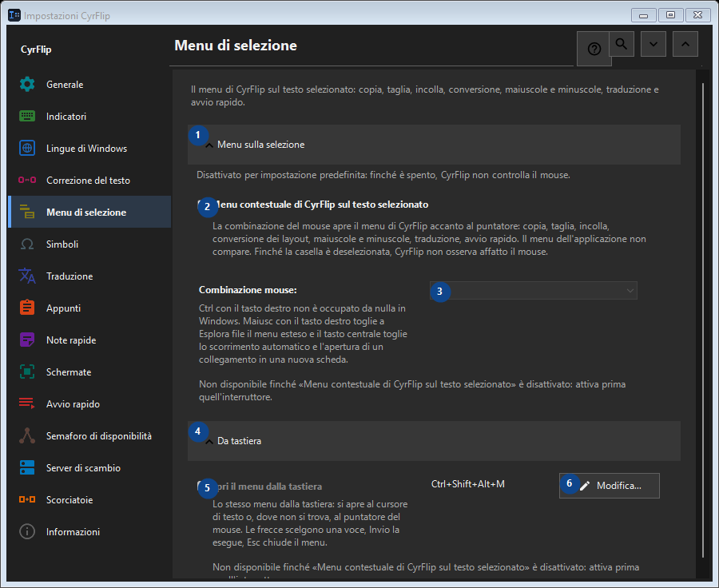Open the Combinazione mouse dropdown

tap(534, 290)
